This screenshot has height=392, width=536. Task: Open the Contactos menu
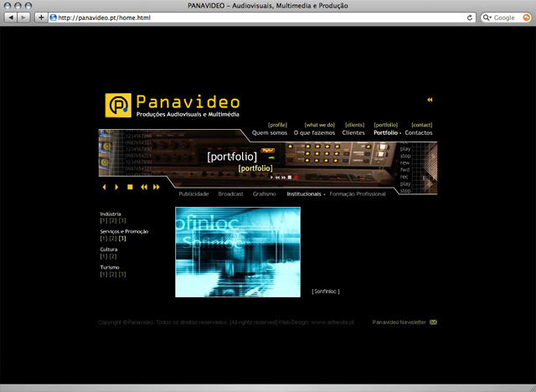pos(419,132)
